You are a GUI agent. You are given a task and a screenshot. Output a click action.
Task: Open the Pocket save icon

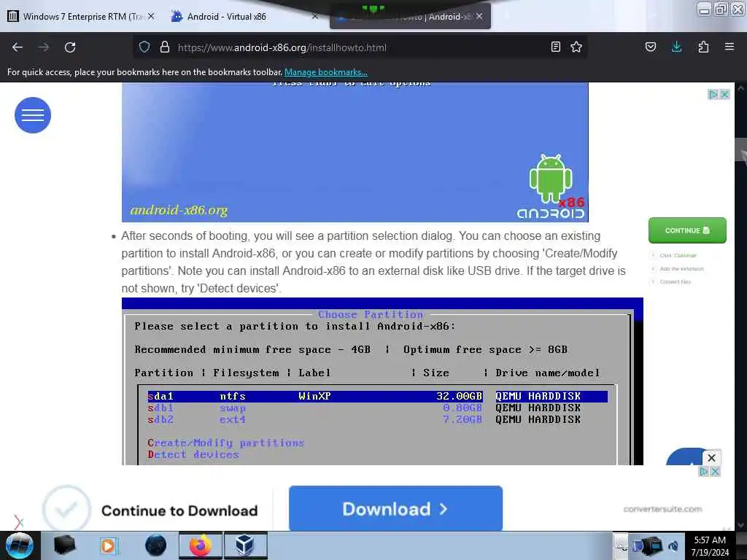(650, 47)
